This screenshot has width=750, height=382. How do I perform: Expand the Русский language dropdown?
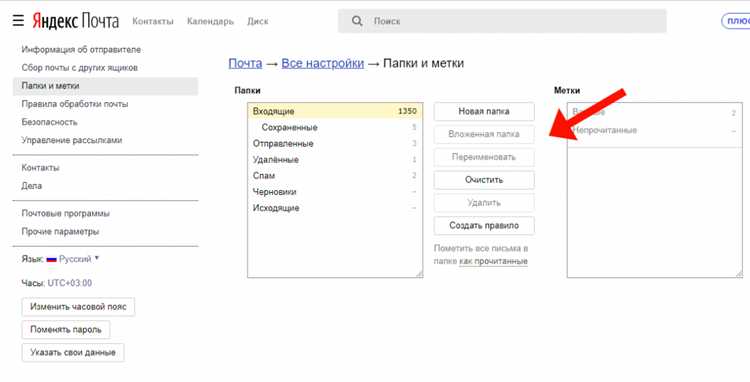79,259
